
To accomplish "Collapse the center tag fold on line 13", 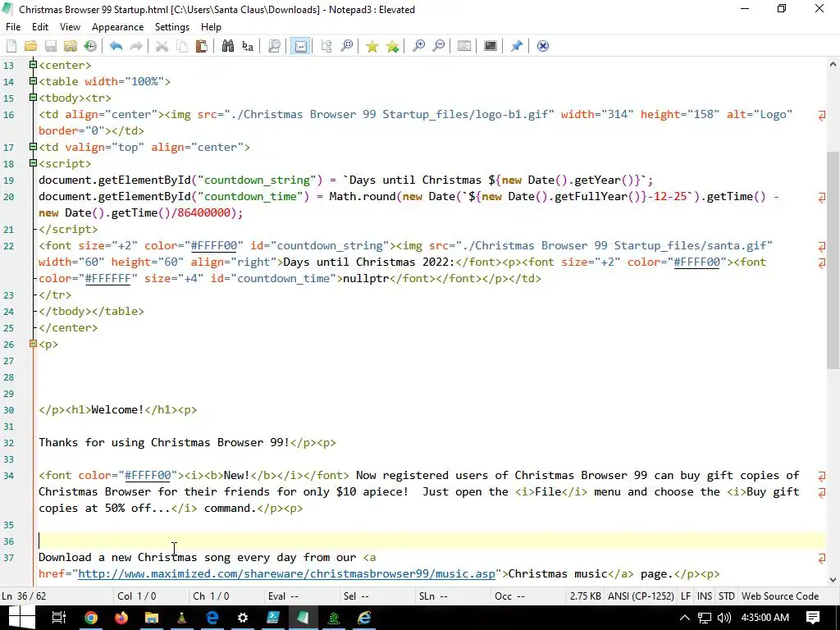I will point(33,65).
